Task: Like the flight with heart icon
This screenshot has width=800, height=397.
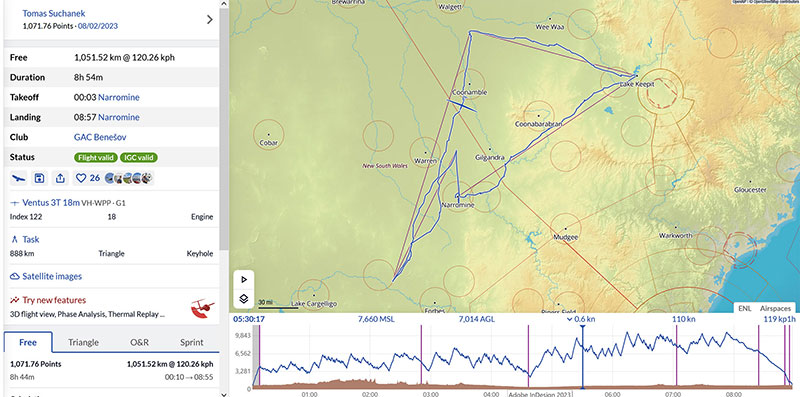Action: pyautogui.click(x=81, y=178)
